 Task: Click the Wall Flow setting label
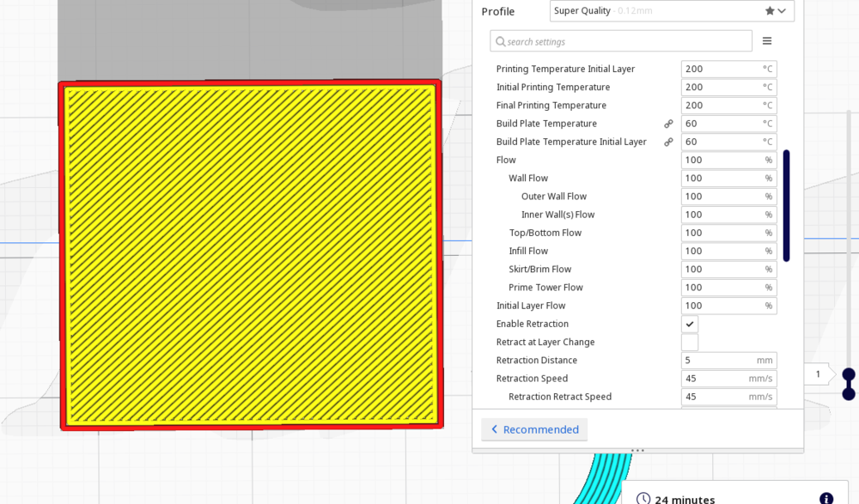528,178
